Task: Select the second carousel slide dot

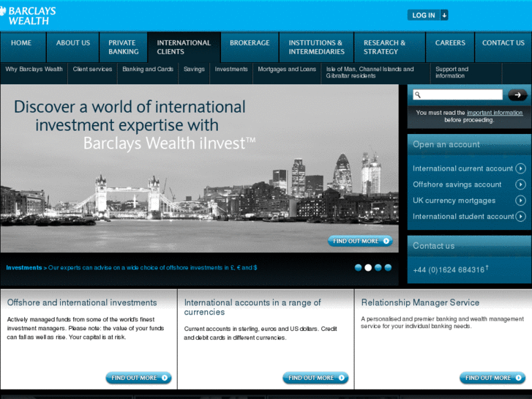Action: 368,267
